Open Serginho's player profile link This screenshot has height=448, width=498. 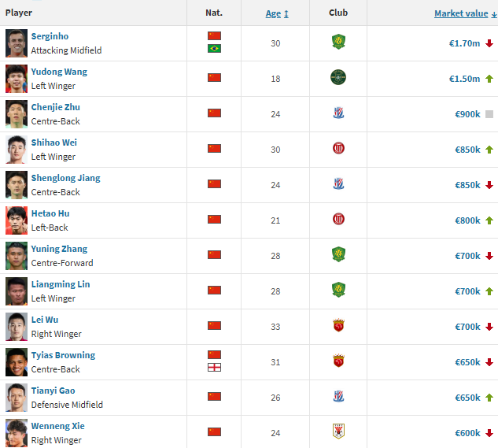click(50, 36)
